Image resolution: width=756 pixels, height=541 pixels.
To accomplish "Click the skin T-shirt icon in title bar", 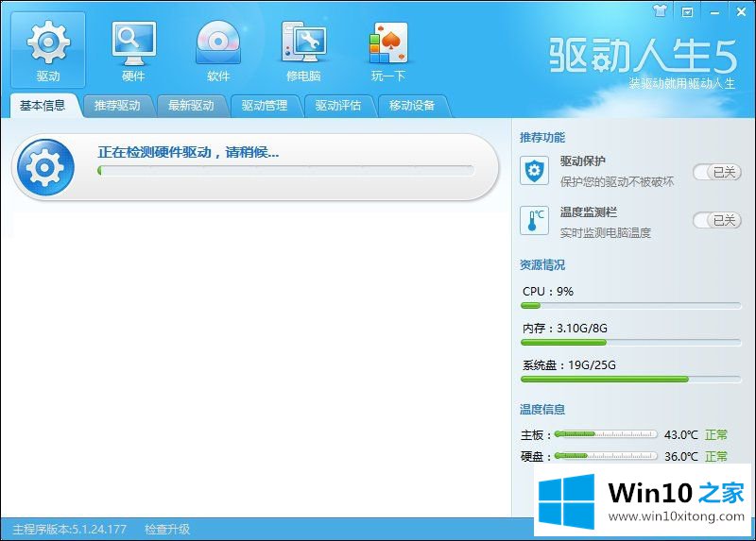I will click(660, 11).
